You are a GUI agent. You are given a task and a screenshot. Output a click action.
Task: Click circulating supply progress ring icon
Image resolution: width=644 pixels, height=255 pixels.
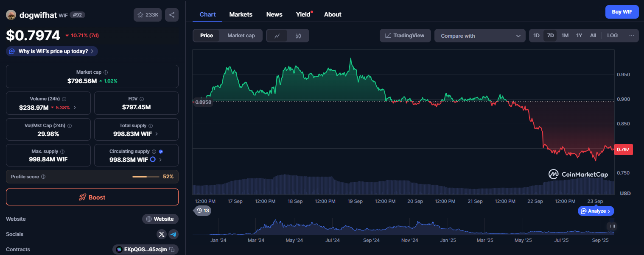click(153, 160)
